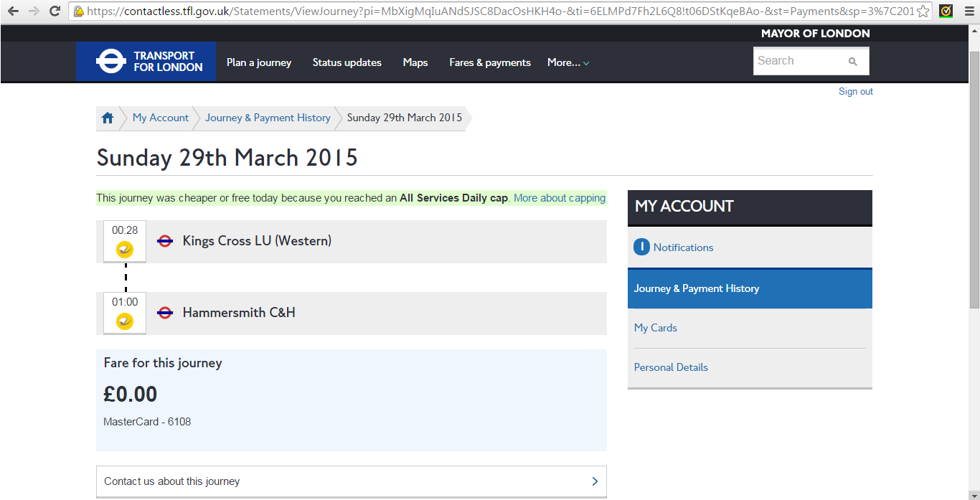Click Sunday 29th March 2015 breadcrumb item
The width and height of the screenshot is (980, 500).
(x=405, y=118)
